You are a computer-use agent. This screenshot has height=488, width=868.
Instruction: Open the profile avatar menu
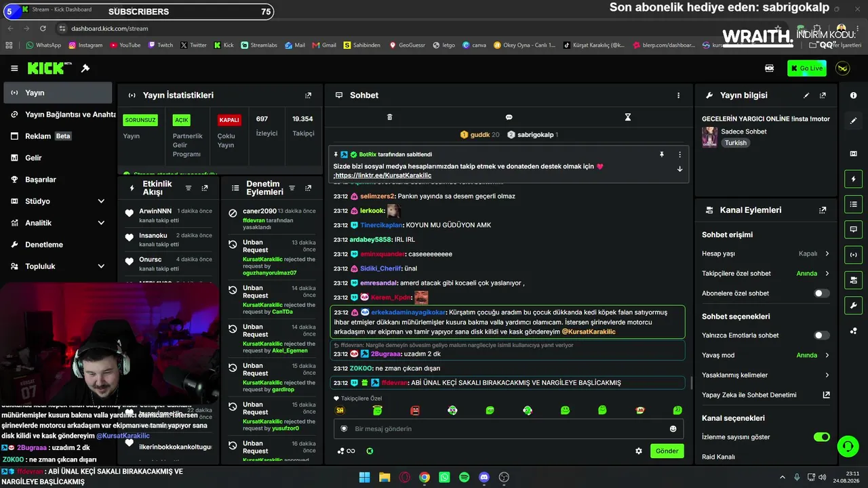pyautogui.click(x=843, y=68)
